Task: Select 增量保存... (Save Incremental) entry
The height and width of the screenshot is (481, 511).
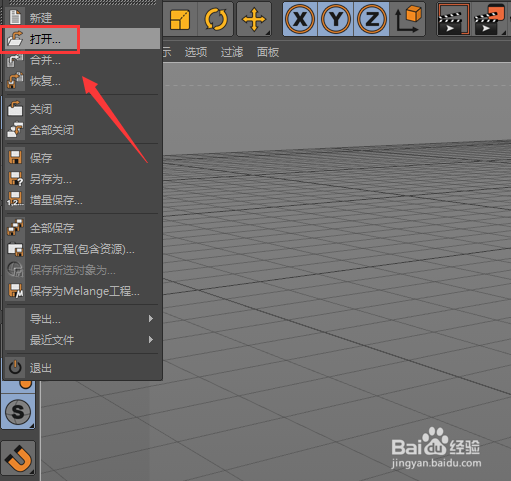Action: point(82,200)
